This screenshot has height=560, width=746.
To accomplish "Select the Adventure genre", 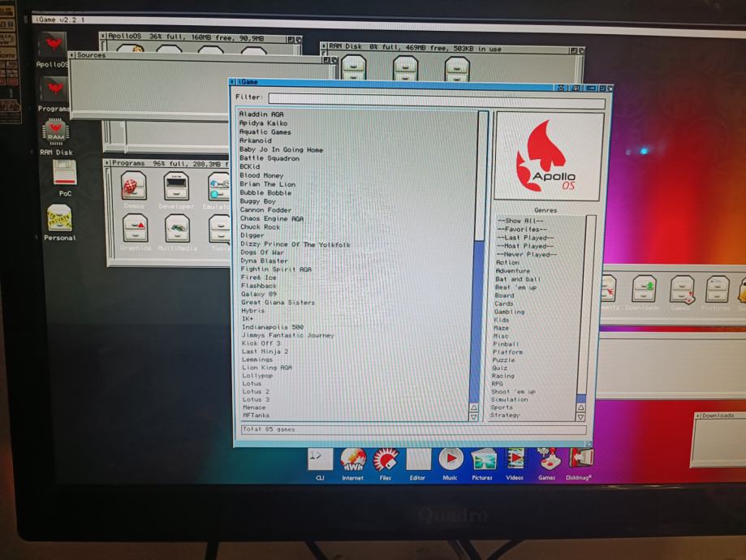I will pos(512,270).
